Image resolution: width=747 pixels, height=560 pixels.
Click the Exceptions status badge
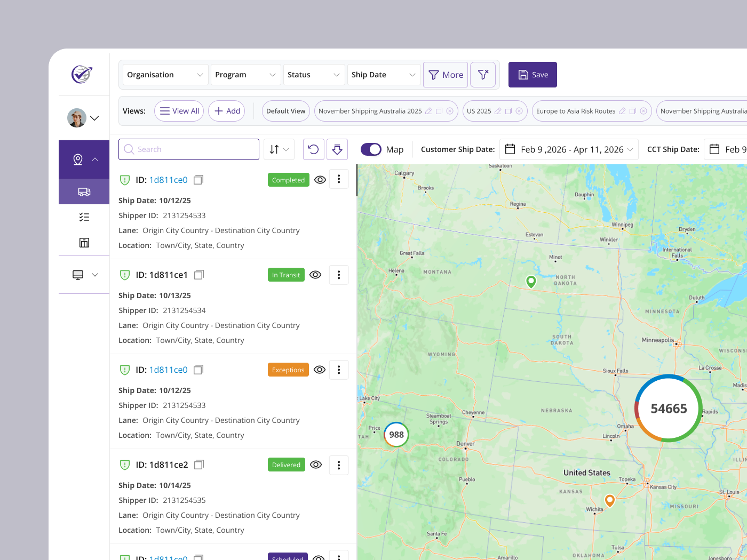coord(288,370)
